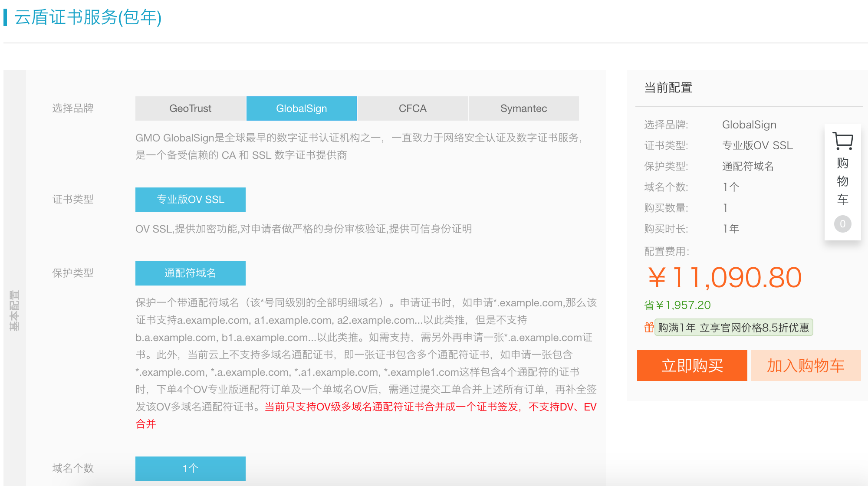Image resolution: width=868 pixels, height=486 pixels.
Task: Select domain count 1个
Action: coord(190,468)
